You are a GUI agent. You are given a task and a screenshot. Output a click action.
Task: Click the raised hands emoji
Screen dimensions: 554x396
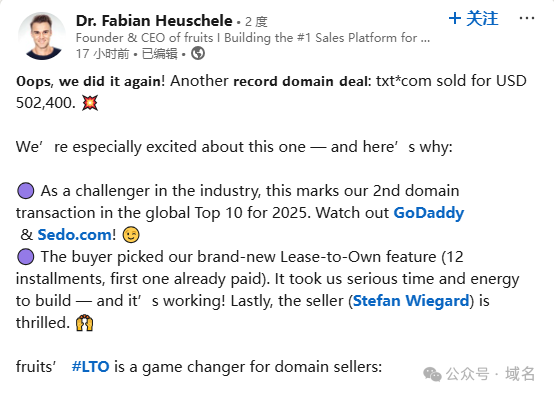84,323
